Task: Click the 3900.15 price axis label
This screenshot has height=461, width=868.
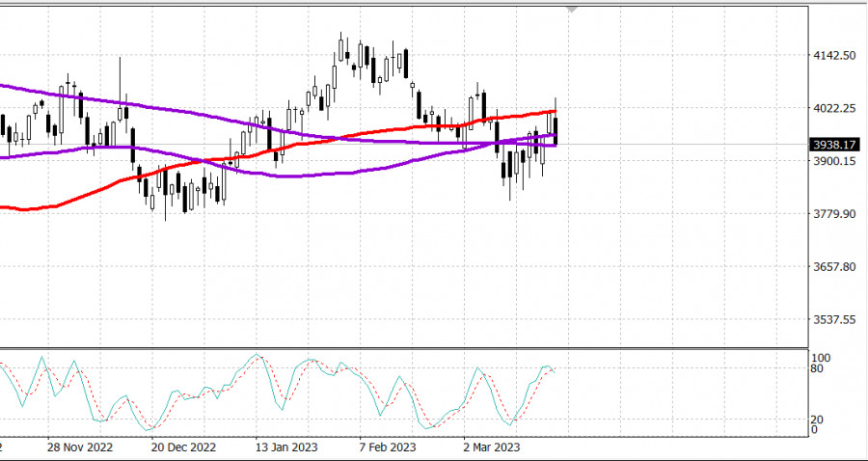Action: [835, 161]
